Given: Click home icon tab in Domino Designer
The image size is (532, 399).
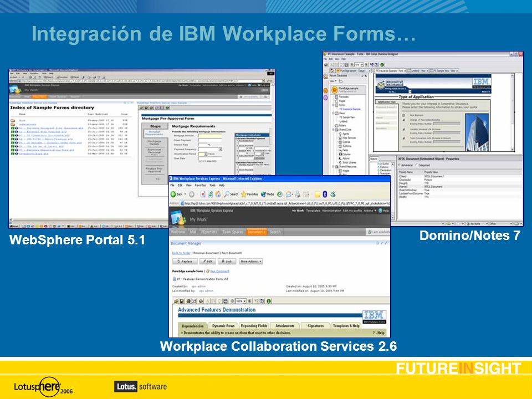Looking at the screenshot, I should click(x=332, y=70).
